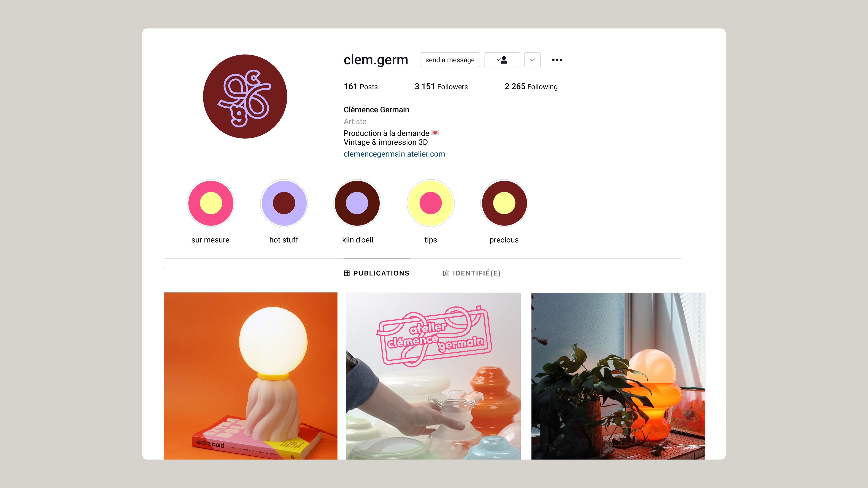Open the tips story highlight
This screenshot has width=868, height=488.
pos(431,203)
